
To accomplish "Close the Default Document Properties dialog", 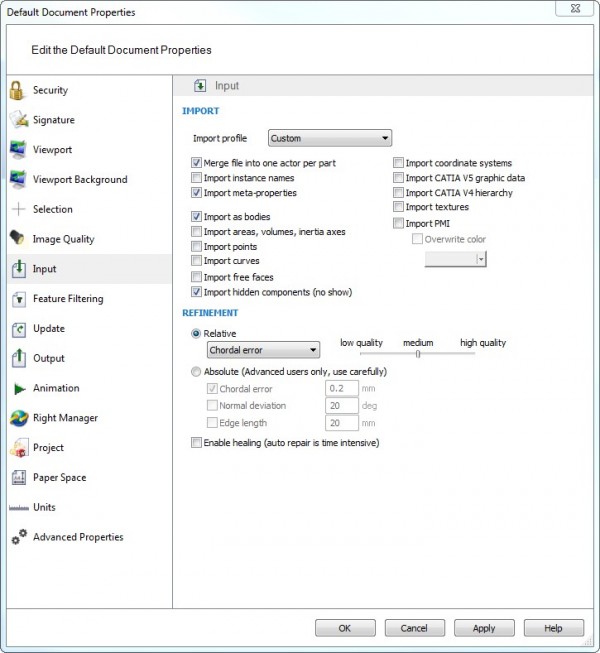I will pyautogui.click(x=575, y=8).
